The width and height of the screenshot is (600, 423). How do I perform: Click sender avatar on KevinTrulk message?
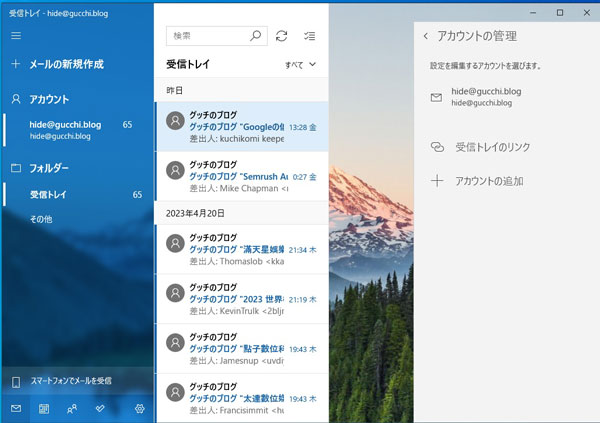(x=175, y=293)
